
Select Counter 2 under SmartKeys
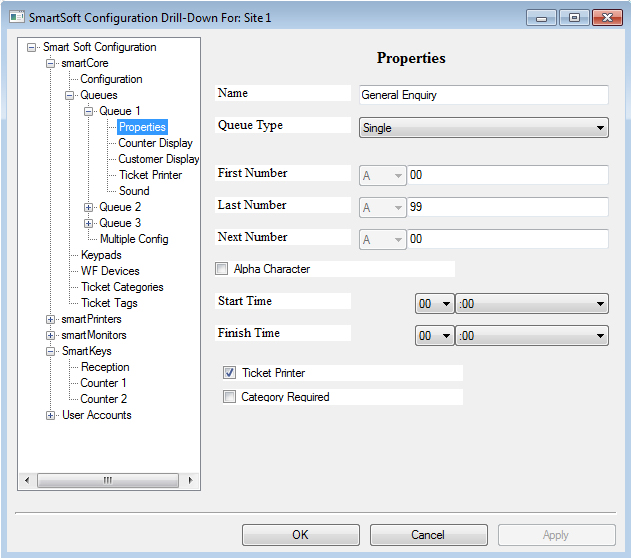point(103,399)
